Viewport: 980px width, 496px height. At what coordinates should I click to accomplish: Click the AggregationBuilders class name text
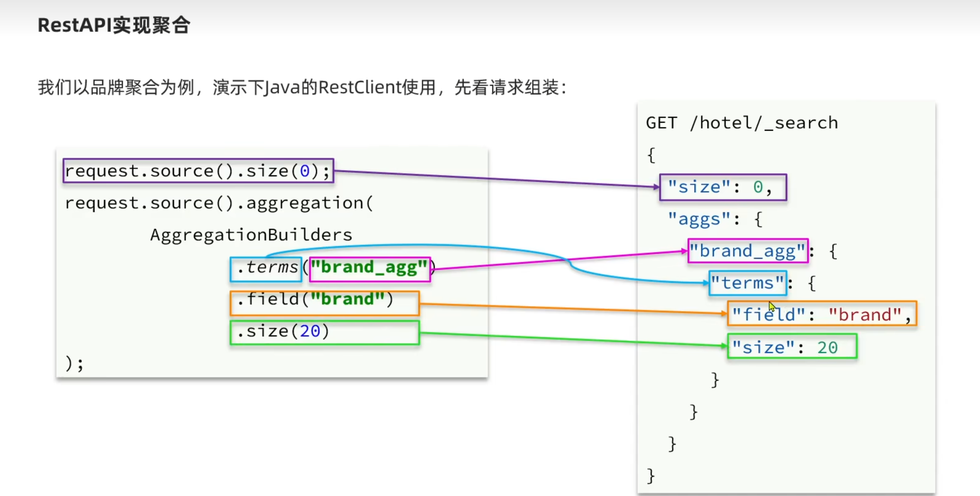click(251, 235)
